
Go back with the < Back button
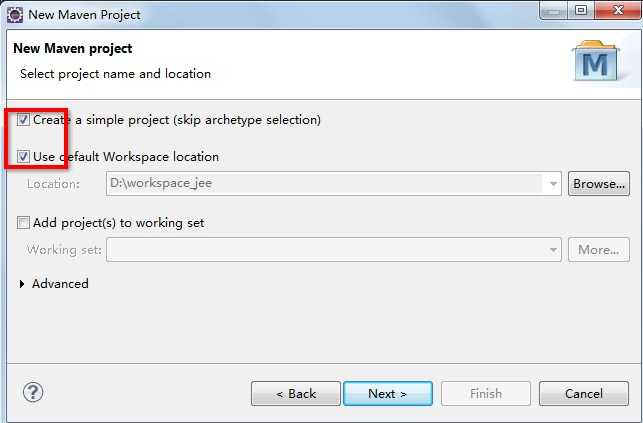tap(296, 393)
